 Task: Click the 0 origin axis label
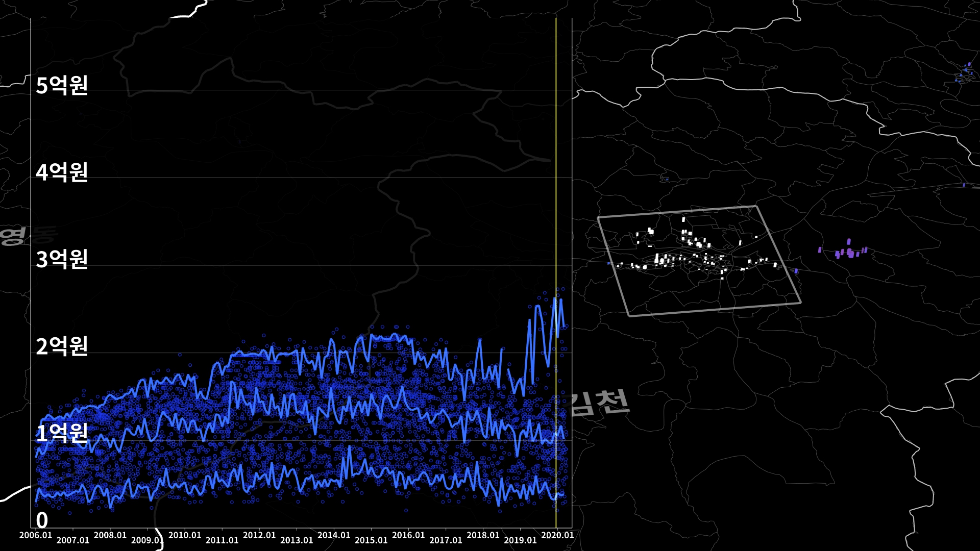(x=42, y=520)
